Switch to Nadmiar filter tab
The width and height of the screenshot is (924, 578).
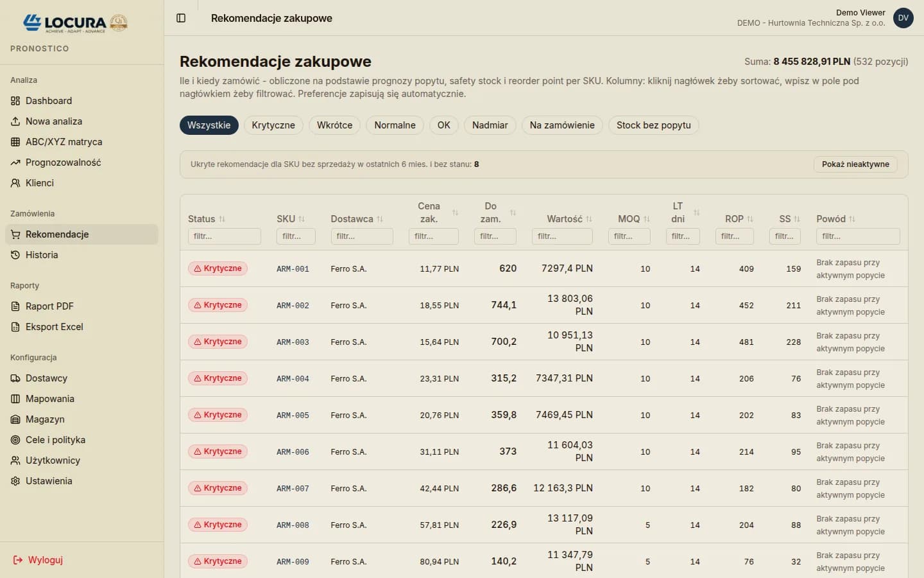click(490, 125)
